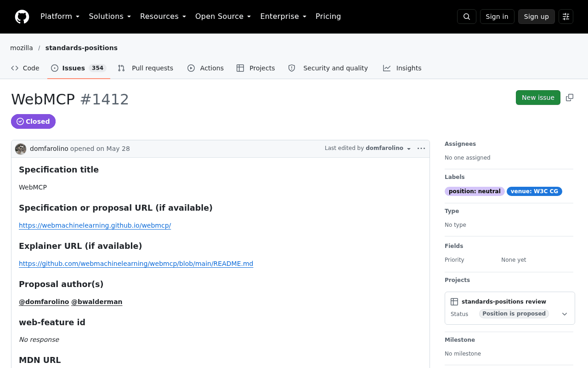Image resolution: width=588 pixels, height=368 pixels.
Task: Open the standards-positions review project link
Action: coord(504,302)
